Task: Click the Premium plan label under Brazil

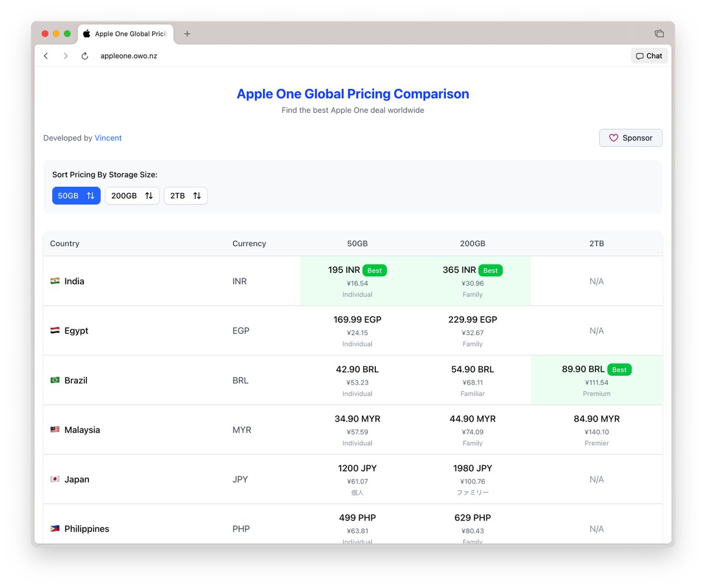Action: click(x=597, y=394)
